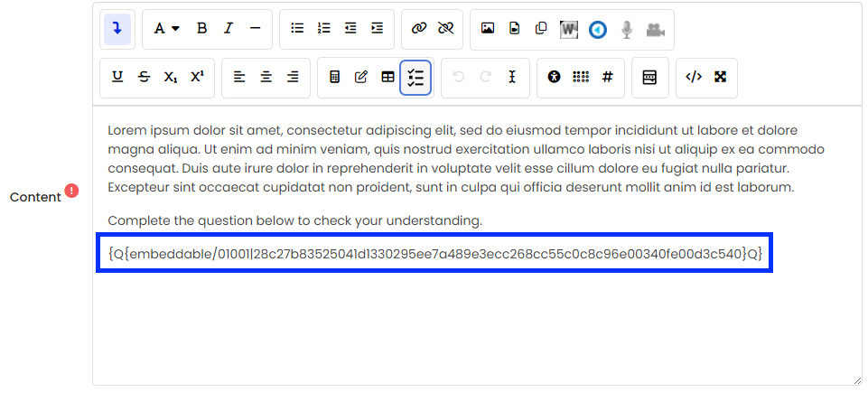Screen dimensions: 868x393
Task: Click the hash symbol toolbar icon
Action: coord(607,77)
